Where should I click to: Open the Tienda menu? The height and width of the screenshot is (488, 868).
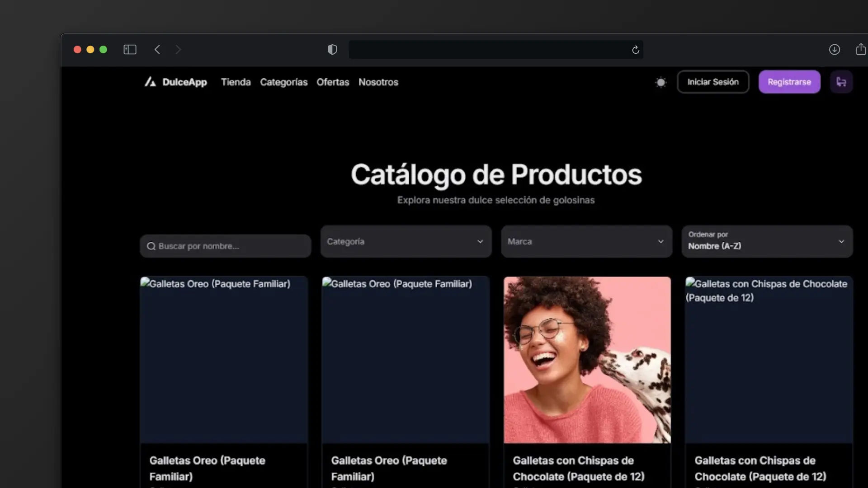pyautogui.click(x=236, y=82)
